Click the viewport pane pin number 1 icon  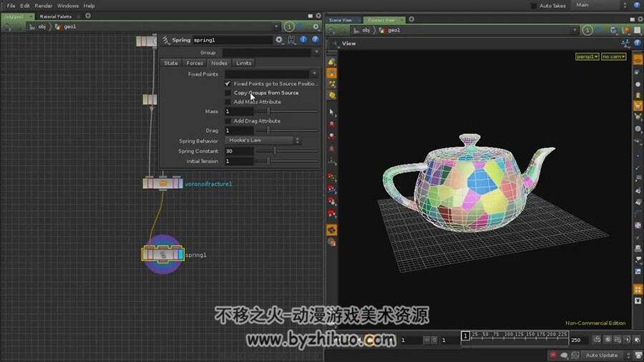pyautogui.click(x=587, y=30)
